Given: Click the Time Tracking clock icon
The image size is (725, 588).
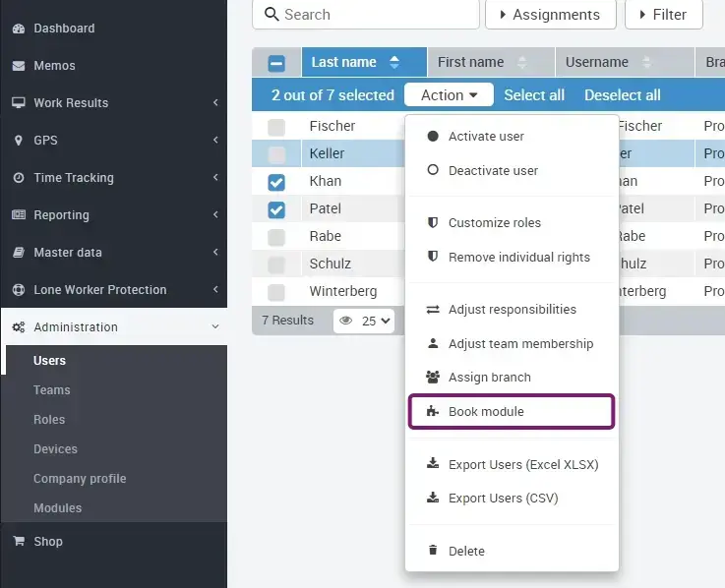Looking at the screenshot, I should click(18, 178).
